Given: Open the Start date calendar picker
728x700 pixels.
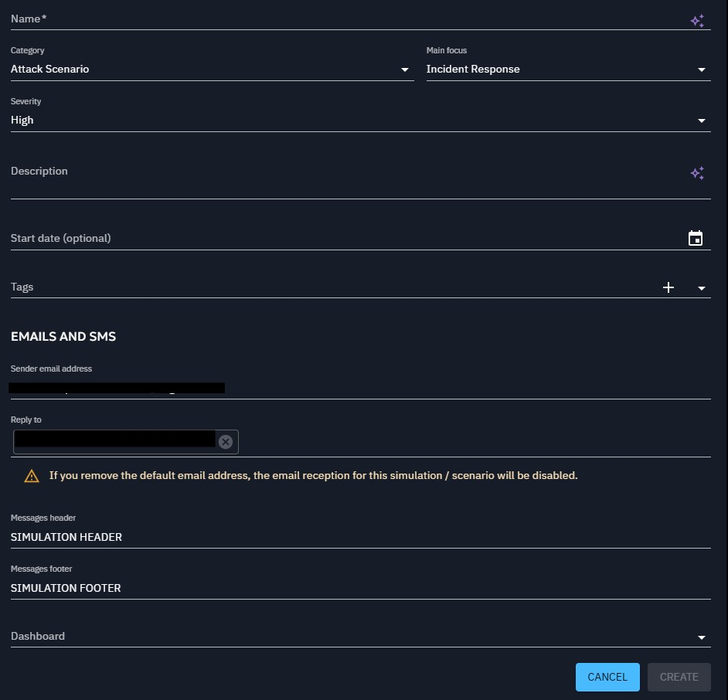Looking at the screenshot, I should coord(695,239).
